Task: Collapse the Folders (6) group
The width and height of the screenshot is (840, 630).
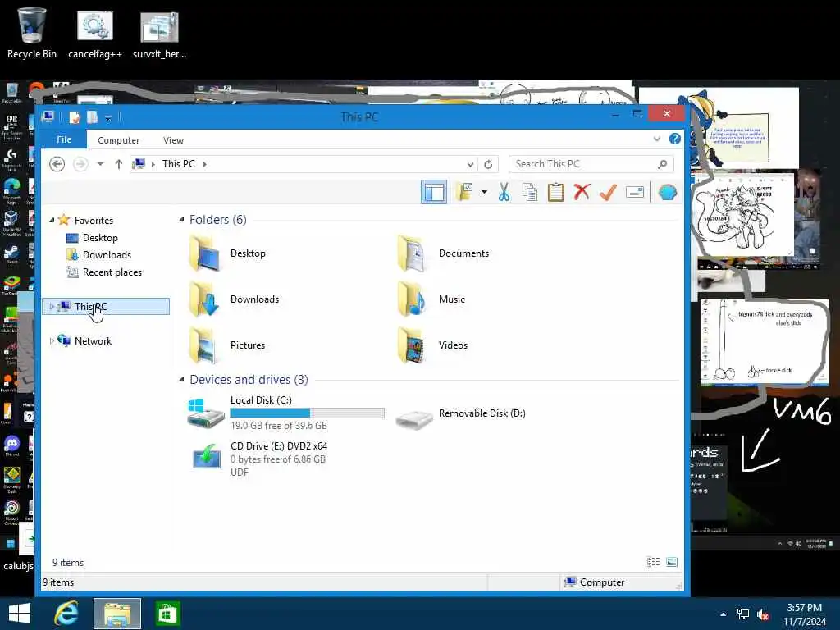Action: [181, 219]
